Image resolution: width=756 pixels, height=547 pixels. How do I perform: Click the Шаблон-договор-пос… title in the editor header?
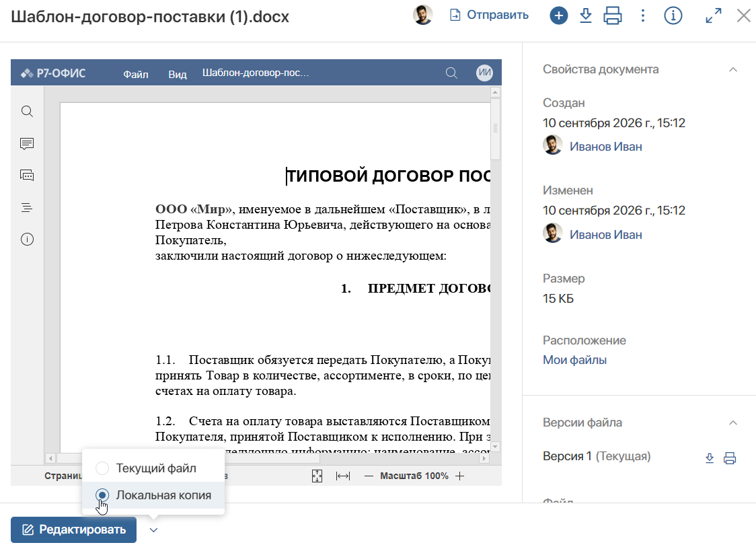pyautogui.click(x=256, y=73)
